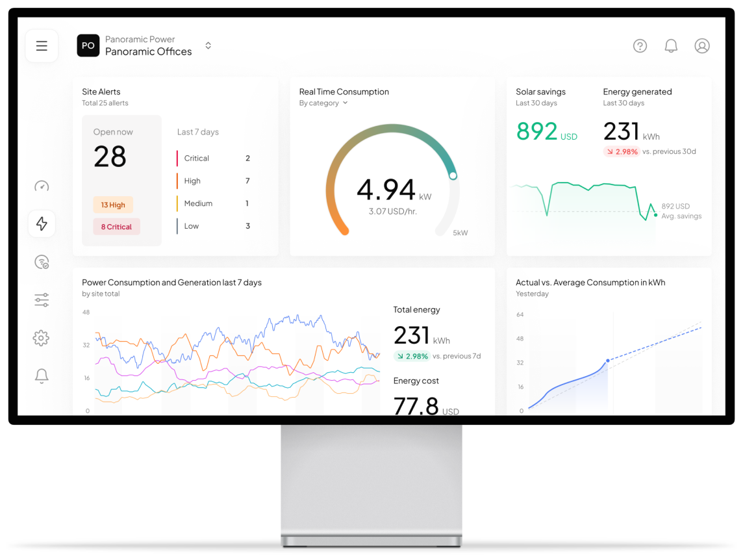Expand the main hamburger menu
This screenshot has height=560, width=743.
[41, 45]
